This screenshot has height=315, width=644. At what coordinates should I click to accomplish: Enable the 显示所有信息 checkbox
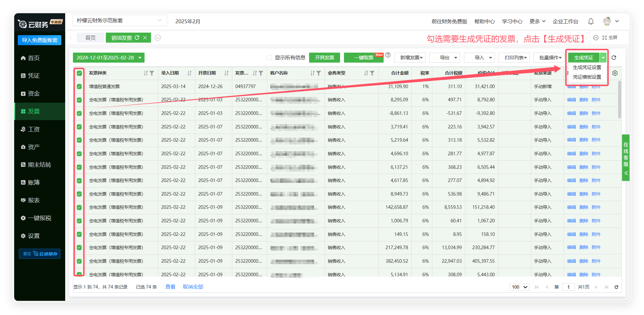coord(269,57)
